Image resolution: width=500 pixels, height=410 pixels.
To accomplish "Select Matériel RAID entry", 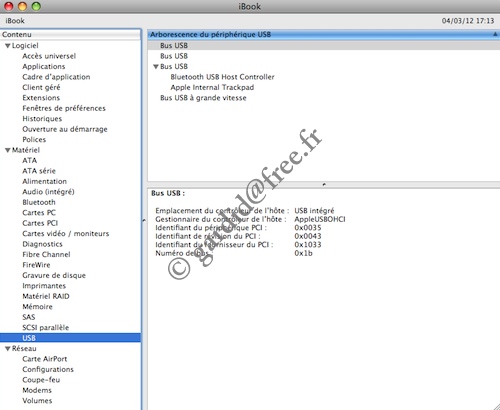I will click(x=46, y=296).
